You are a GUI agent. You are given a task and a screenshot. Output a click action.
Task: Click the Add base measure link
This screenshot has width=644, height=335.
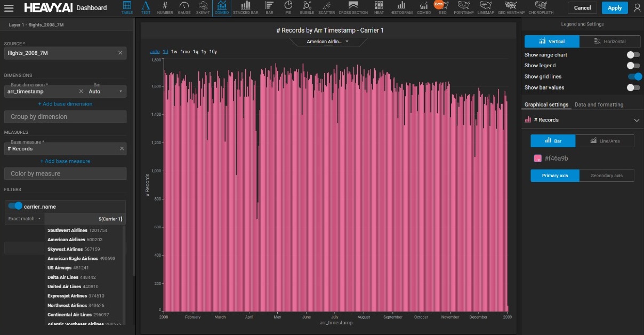[65, 161]
